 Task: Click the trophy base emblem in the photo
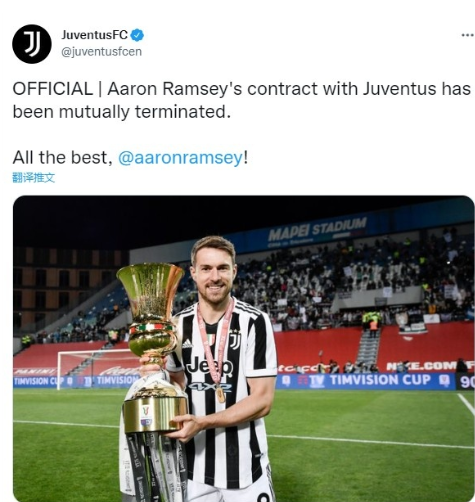point(146,415)
